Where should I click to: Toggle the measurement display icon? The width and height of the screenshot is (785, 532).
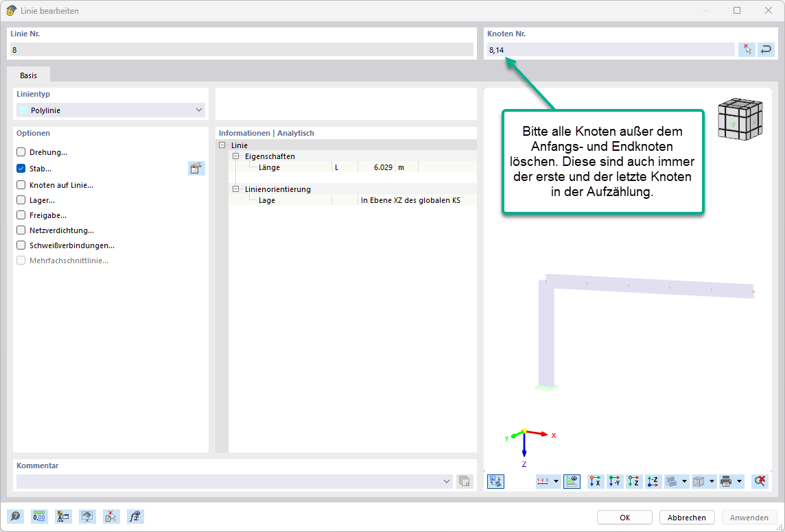[572, 481]
